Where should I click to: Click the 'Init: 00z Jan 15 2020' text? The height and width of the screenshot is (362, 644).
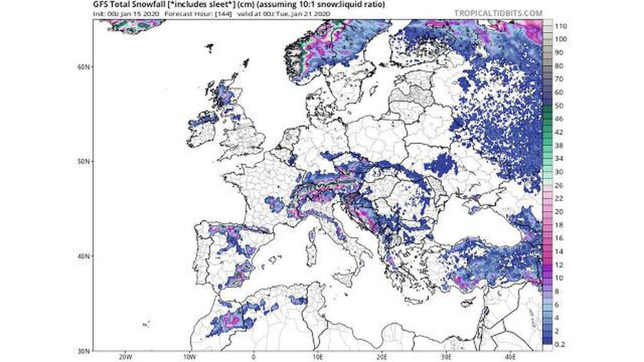127,14
